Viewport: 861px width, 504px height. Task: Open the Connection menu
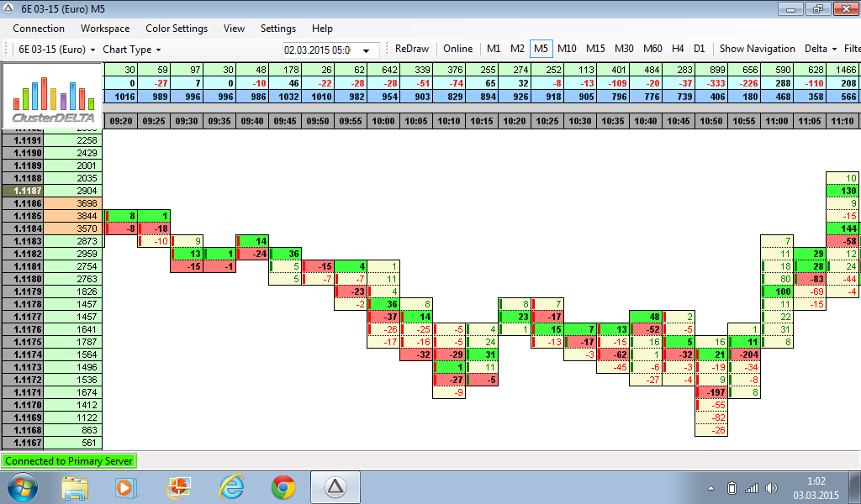(x=39, y=29)
